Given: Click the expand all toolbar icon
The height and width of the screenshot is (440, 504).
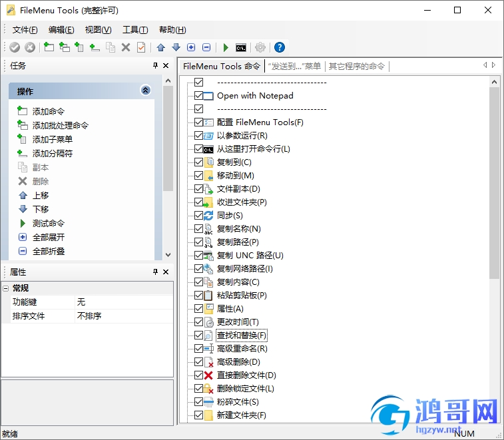Looking at the screenshot, I should coord(191,47).
